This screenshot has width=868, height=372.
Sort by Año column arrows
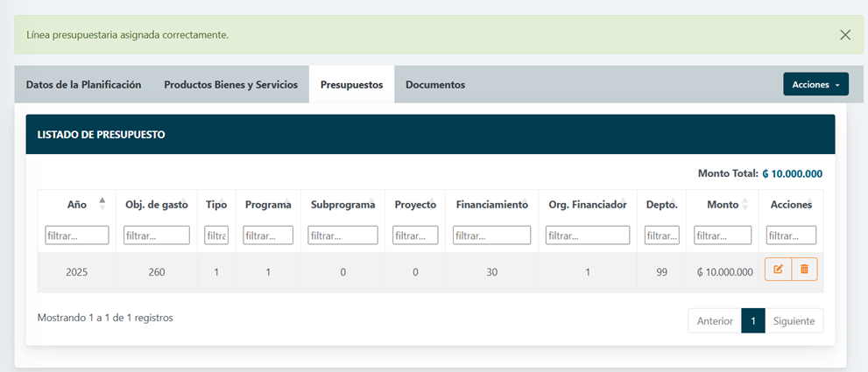coord(102,204)
